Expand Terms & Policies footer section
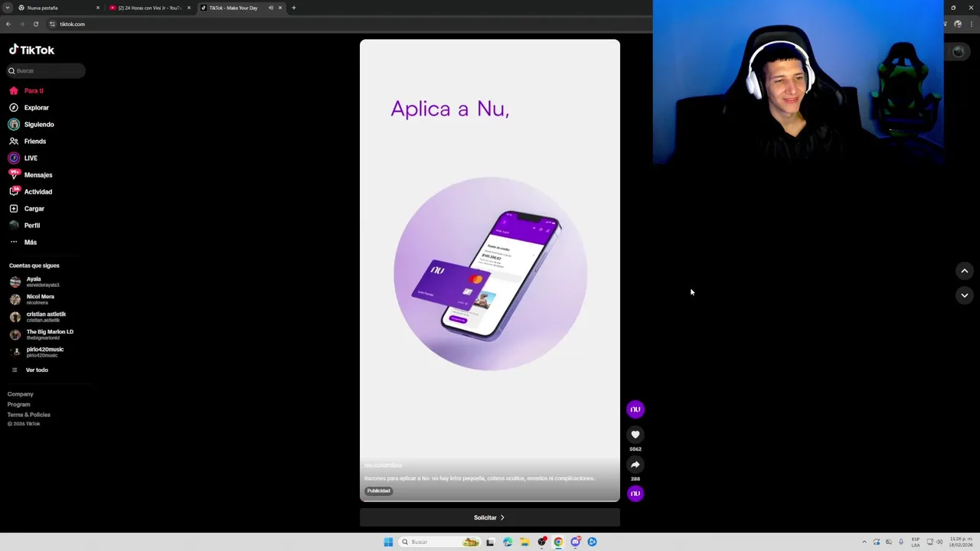The width and height of the screenshot is (980, 551). pyautogui.click(x=29, y=414)
